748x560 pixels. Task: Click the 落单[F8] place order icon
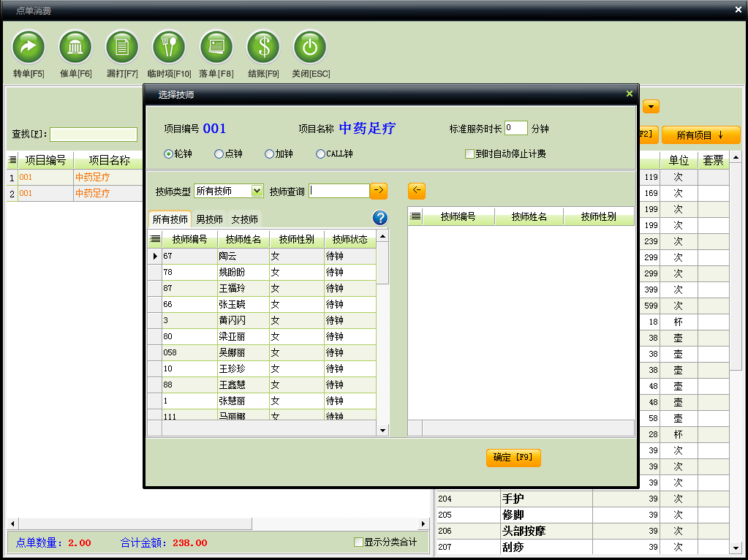click(216, 48)
